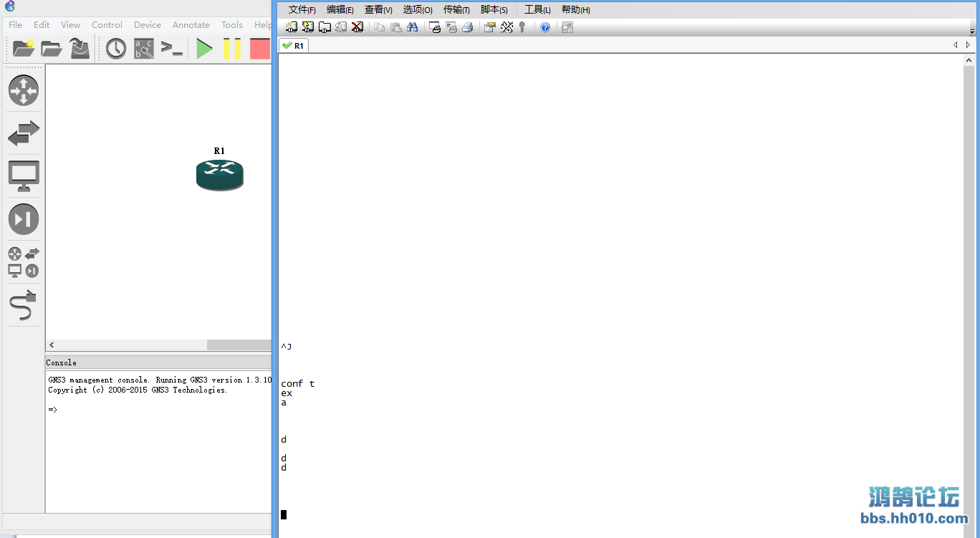Click last greyed toolbar icon after Help
This screenshot has width=980, height=538.
pyautogui.click(x=567, y=27)
